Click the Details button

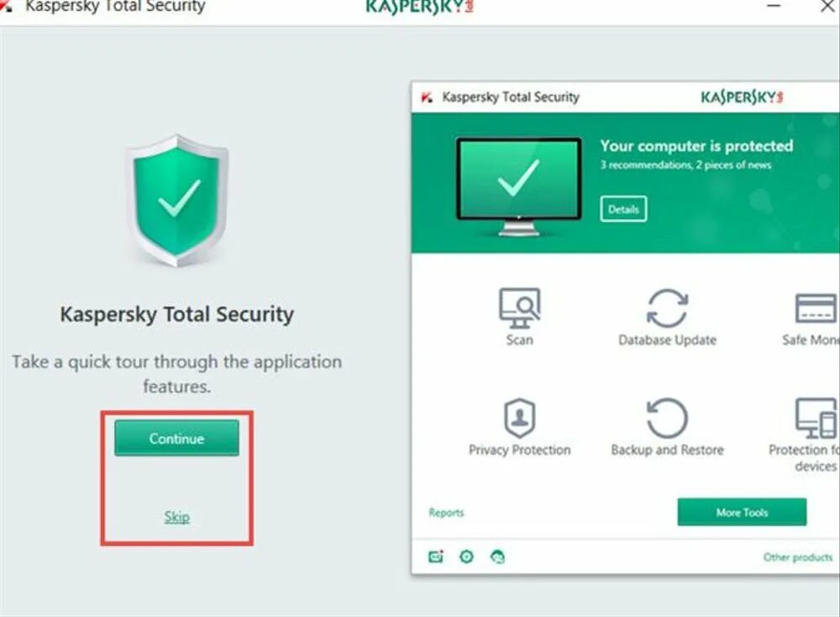coord(623,209)
